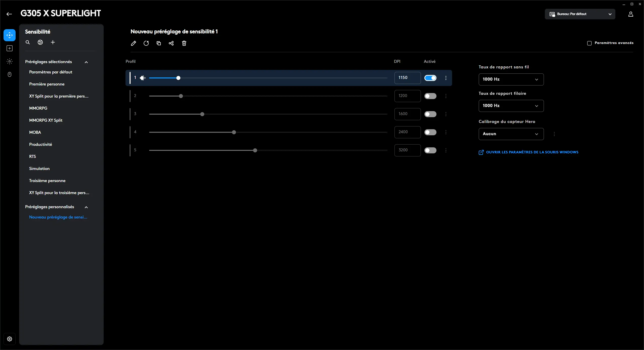Screen dimensions: 644x350
Task: Select the custom Nouveau préréglage de sensi... preset
Action: tap(58, 217)
